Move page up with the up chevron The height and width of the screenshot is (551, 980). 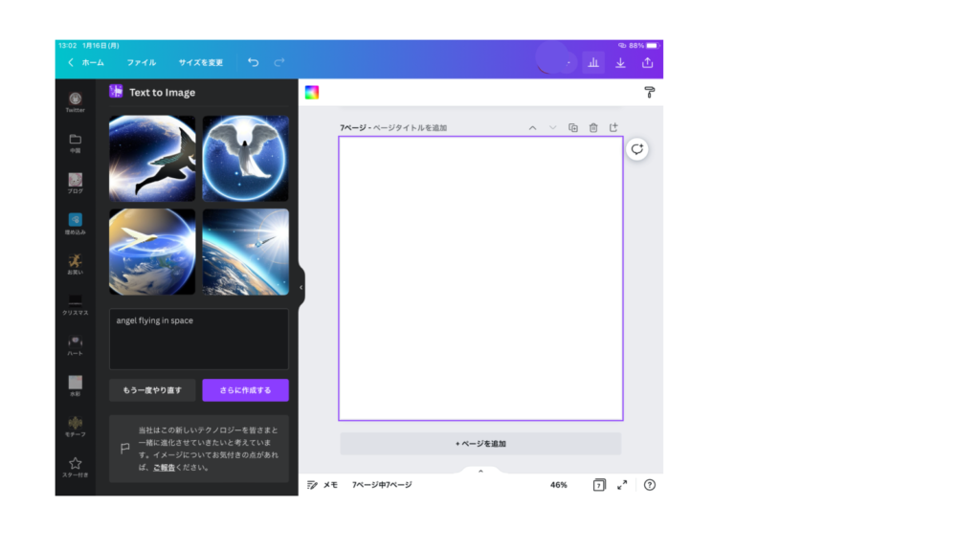click(532, 127)
